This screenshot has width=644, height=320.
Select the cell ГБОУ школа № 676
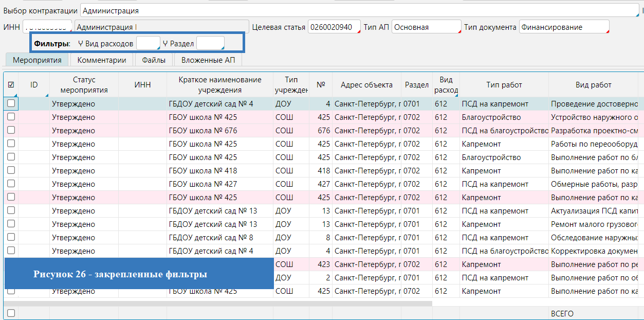pyautogui.click(x=220, y=131)
